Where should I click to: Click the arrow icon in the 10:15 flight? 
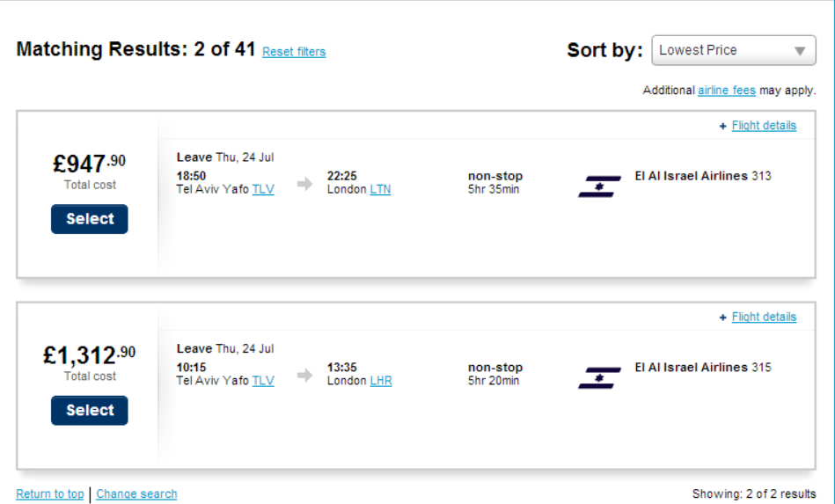pyautogui.click(x=304, y=376)
